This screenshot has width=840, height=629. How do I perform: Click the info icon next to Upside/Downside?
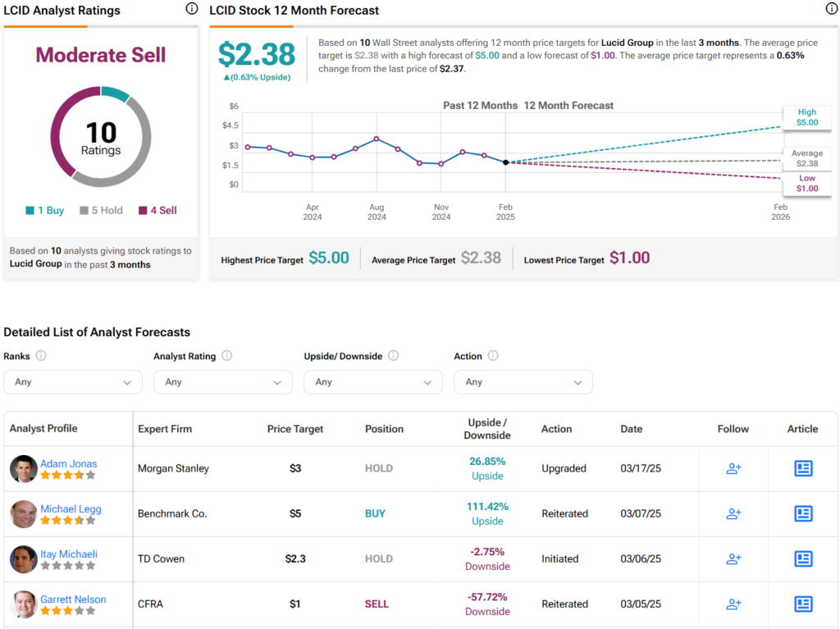394,356
